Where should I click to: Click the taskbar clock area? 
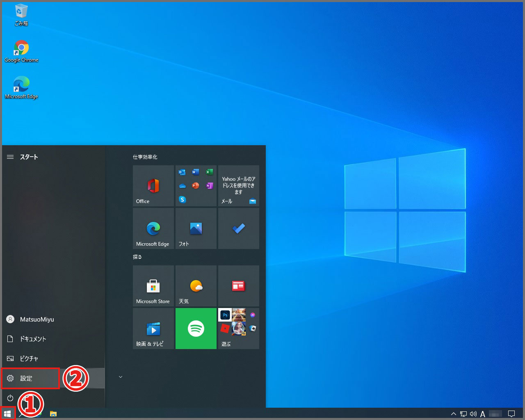(495, 414)
